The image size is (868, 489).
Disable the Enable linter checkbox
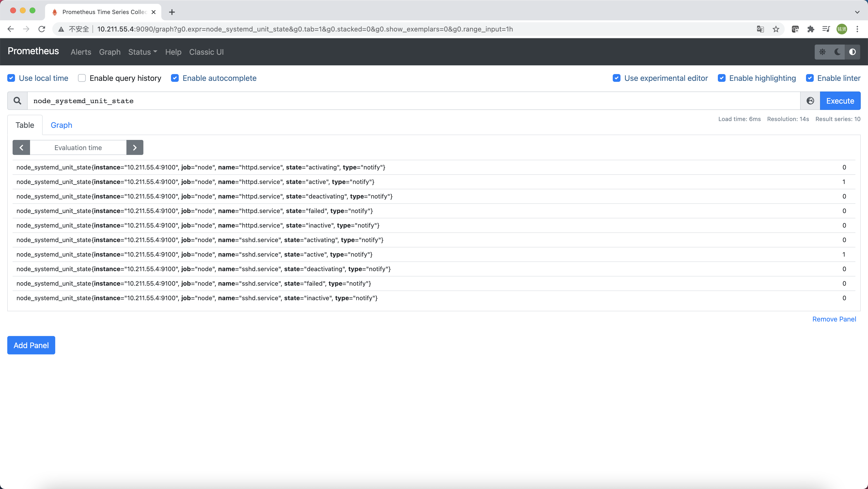(x=810, y=78)
